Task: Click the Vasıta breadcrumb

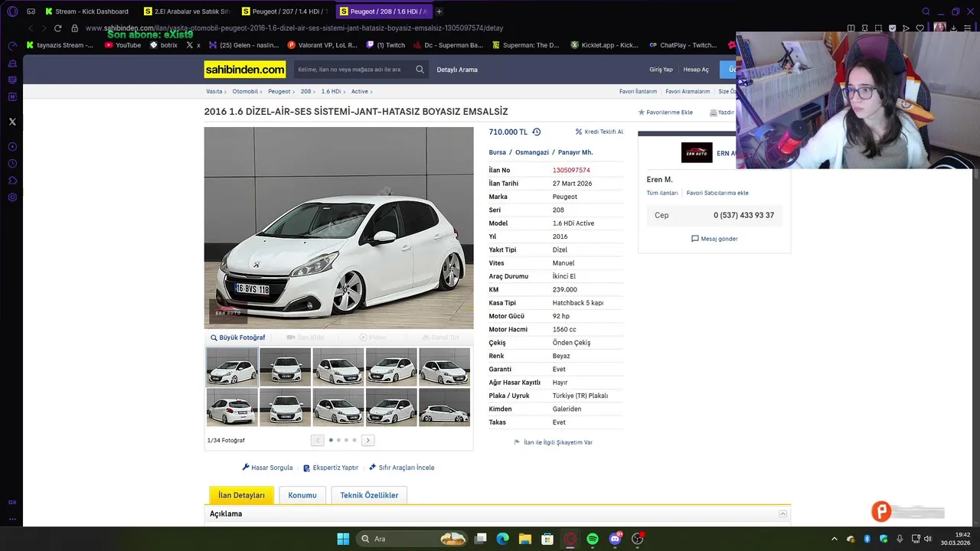Action: [x=214, y=91]
